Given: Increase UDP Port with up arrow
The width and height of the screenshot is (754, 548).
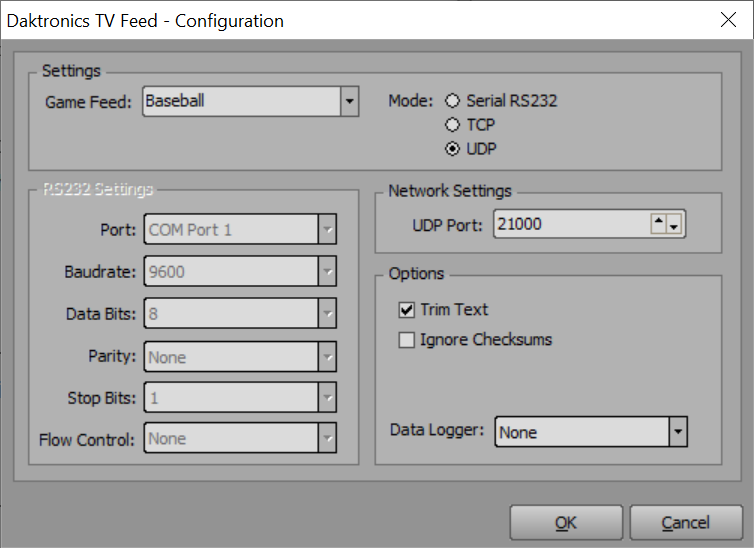Looking at the screenshot, I should (658, 224).
